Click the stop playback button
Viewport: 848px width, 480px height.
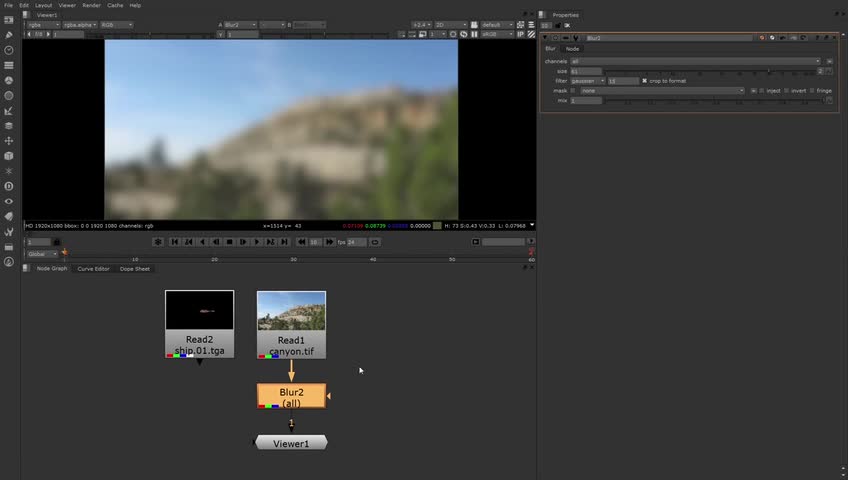click(x=229, y=242)
